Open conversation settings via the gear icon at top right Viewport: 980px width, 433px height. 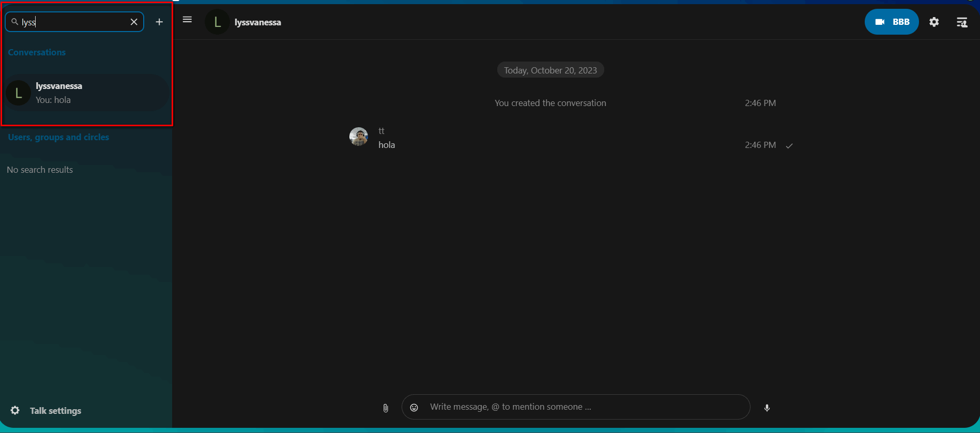(934, 22)
